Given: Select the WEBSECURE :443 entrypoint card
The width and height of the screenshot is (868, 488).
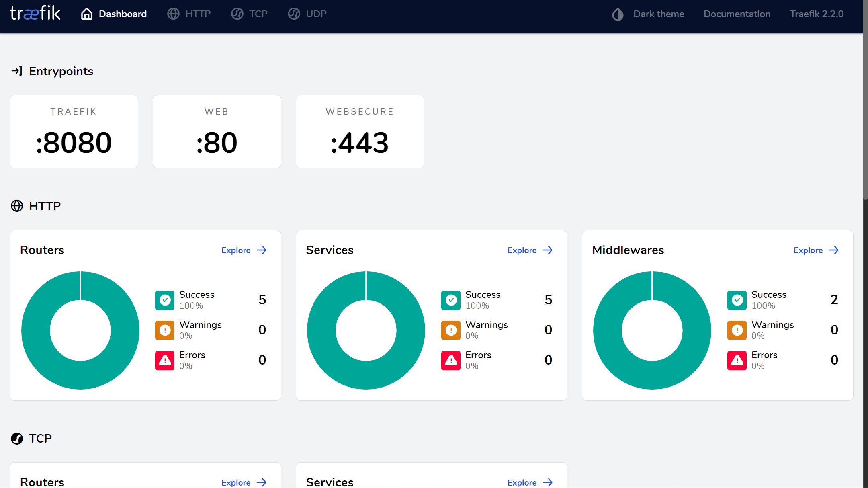Looking at the screenshot, I should [360, 131].
